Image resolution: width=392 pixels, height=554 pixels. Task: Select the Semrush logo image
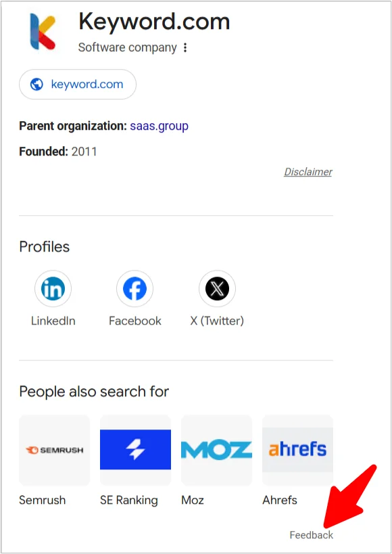point(54,450)
